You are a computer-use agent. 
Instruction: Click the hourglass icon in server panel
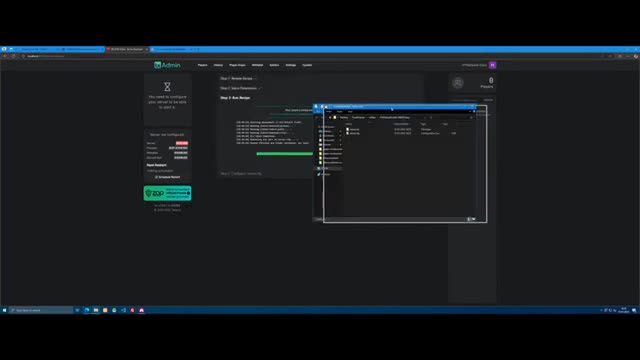click(167, 87)
